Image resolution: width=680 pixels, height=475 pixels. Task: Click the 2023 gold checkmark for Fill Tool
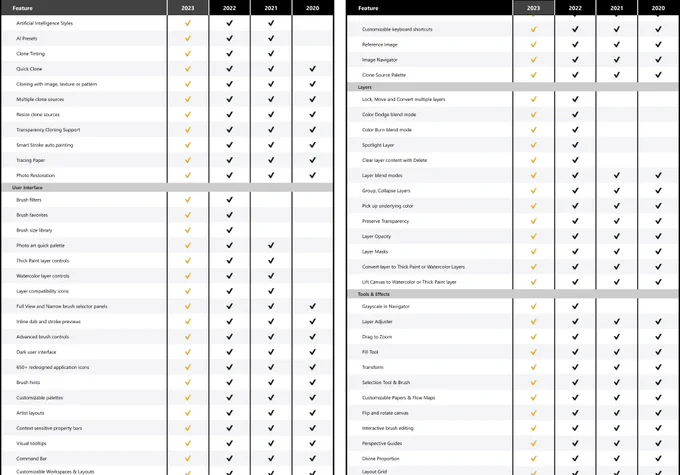[x=533, y=352]
